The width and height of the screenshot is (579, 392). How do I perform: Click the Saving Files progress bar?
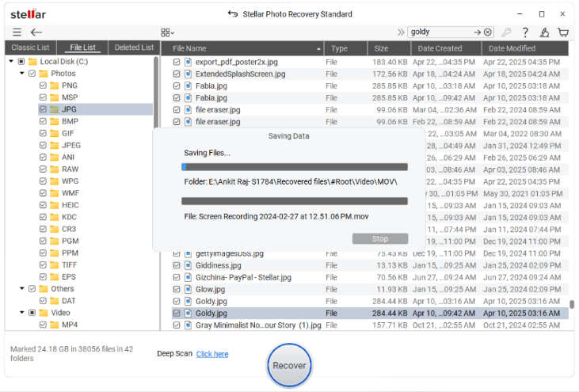pyautogui.click(x=295, y=167)
